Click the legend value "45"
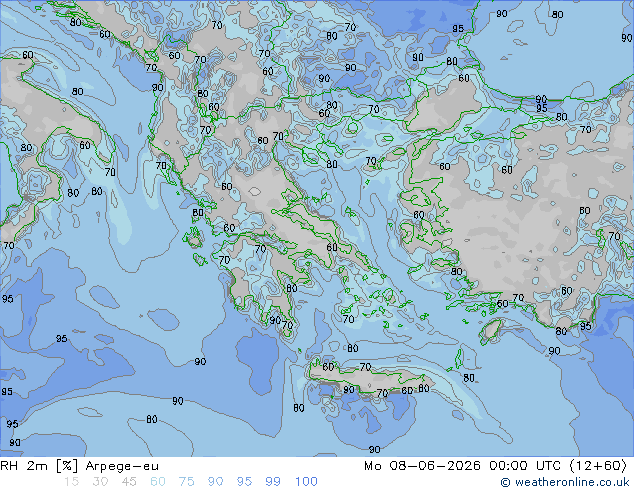Screen dimensions: 634x490 (x=129, y=482)
